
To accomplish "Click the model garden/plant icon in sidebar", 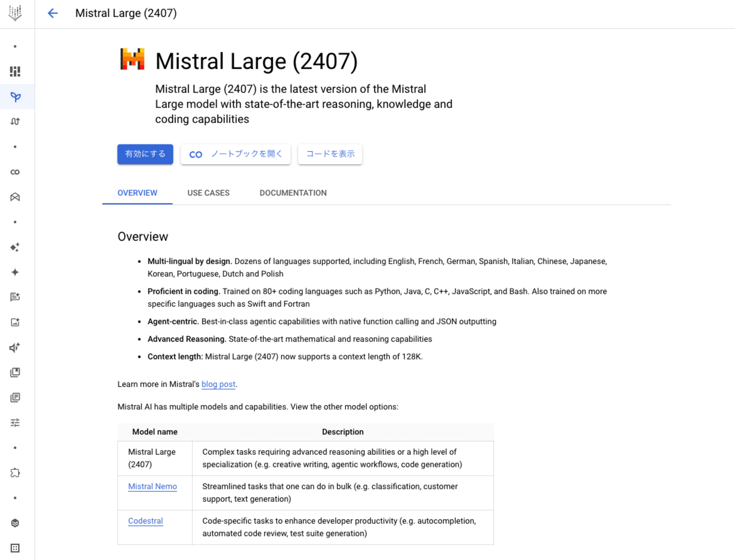I will [16, 96].
